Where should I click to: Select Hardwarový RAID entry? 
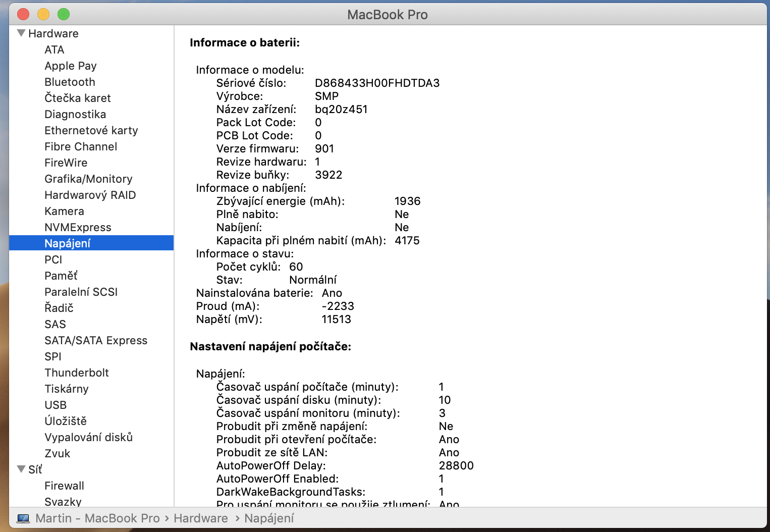click(90, 195)
